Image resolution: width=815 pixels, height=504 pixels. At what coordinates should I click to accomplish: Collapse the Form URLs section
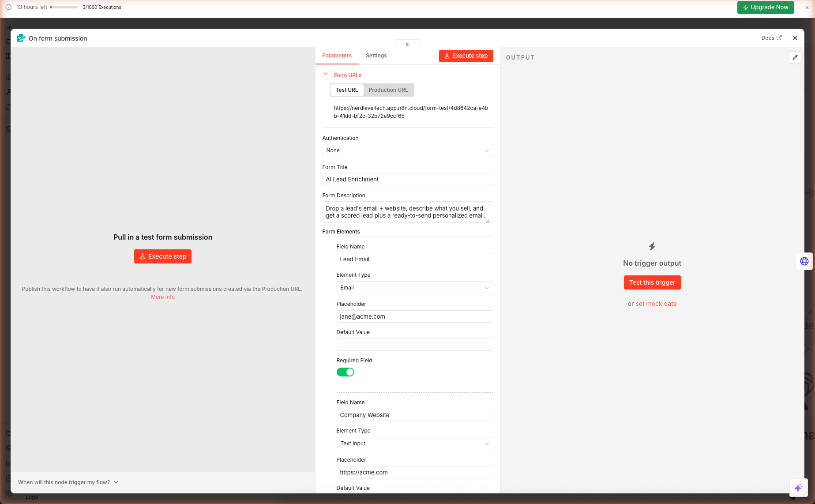pos(326,74)
